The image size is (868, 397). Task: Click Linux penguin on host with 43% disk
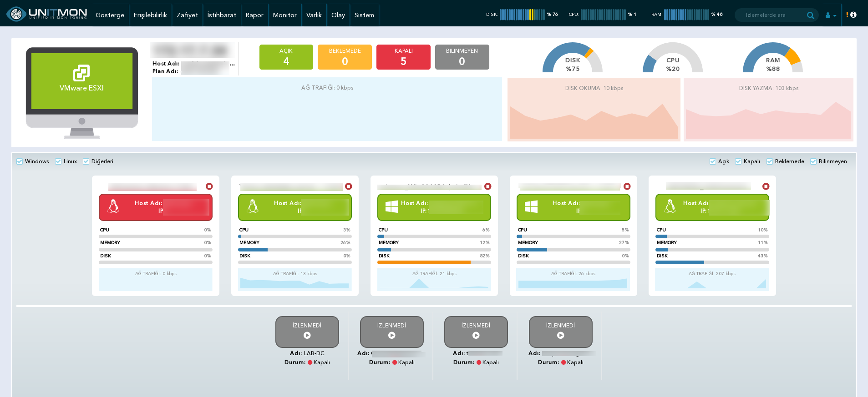click(670, 206)
